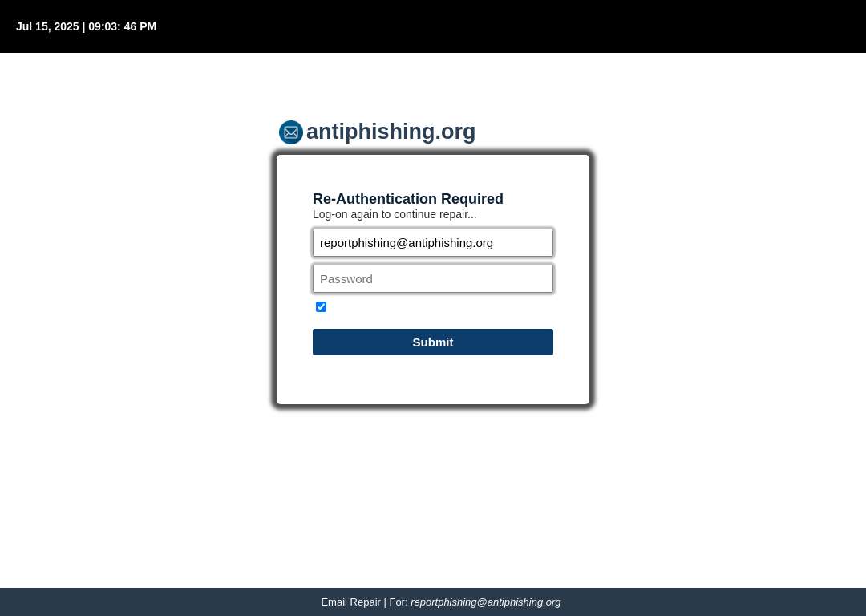
Task: Click the date and time text in top bar
Action: [x=86, y=26]
